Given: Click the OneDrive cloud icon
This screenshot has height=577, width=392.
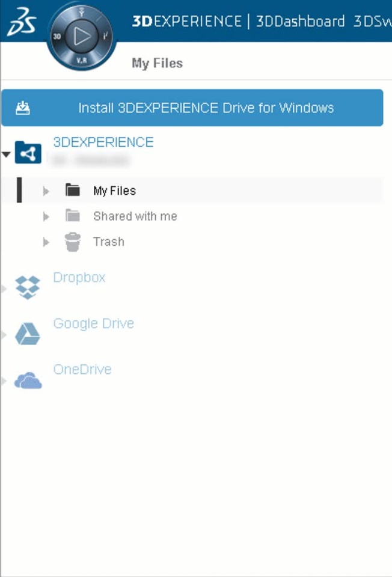Looking at the screenshot, I should pos(28,380).
